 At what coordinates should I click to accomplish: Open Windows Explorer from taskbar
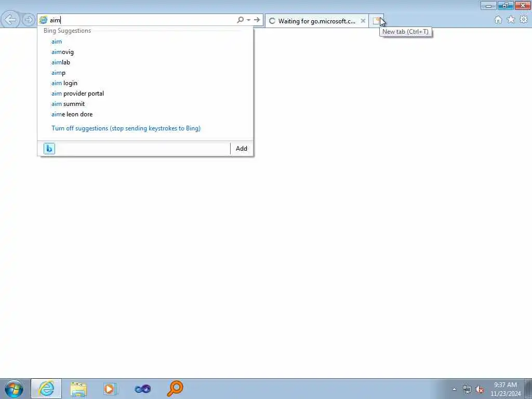pos(78,389)
